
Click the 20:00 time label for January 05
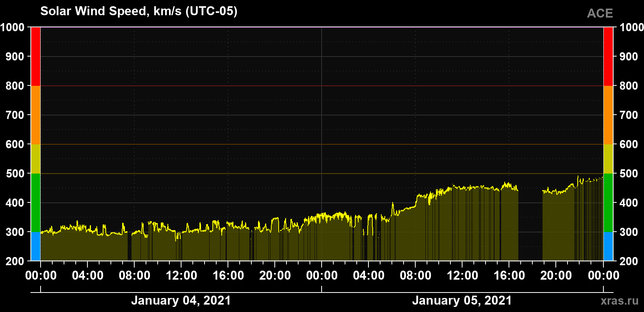coord(556,276)
